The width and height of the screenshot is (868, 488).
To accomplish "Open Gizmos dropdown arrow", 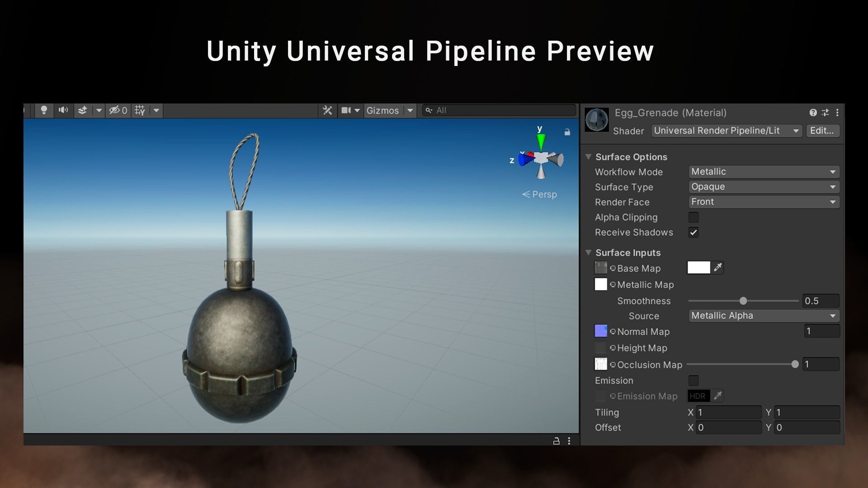I will pyautogui.click(x=410, y=110).
